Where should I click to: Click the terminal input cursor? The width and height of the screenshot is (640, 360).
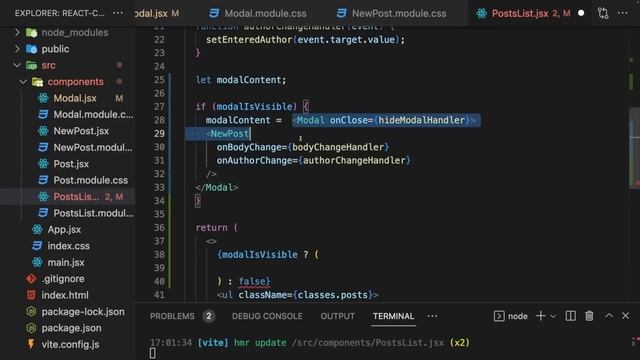click(152, 353)
